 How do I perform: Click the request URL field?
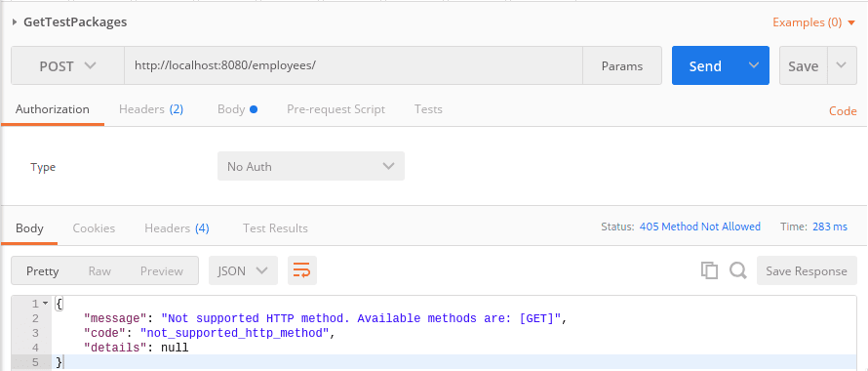(353, 66)
